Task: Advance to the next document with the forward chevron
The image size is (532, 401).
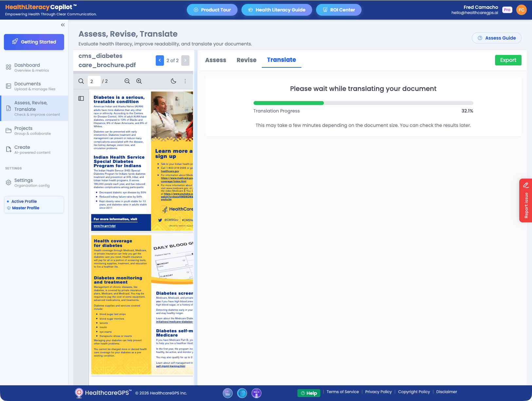Action: click(185, 60)
